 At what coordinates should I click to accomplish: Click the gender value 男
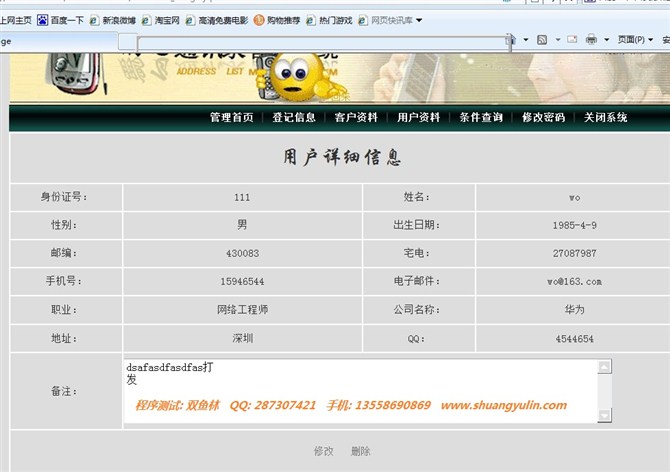pyautogui.click(x=242, y=225)
